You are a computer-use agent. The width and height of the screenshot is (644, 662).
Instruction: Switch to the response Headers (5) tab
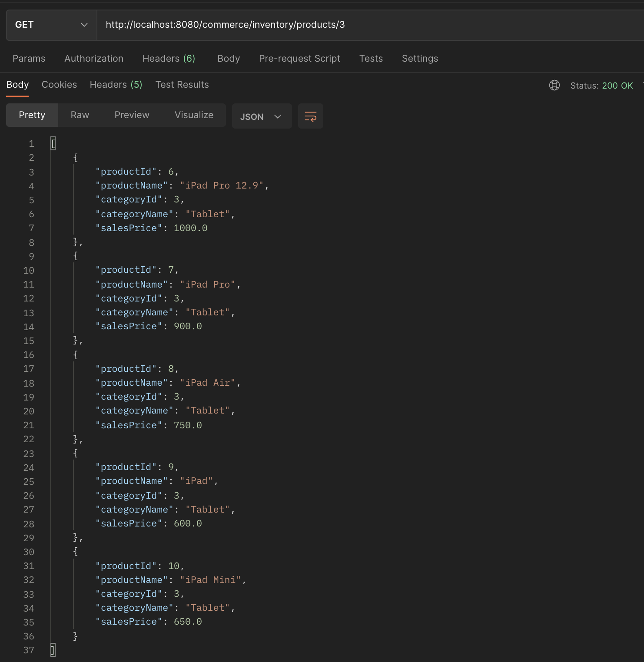click(116, 84)
